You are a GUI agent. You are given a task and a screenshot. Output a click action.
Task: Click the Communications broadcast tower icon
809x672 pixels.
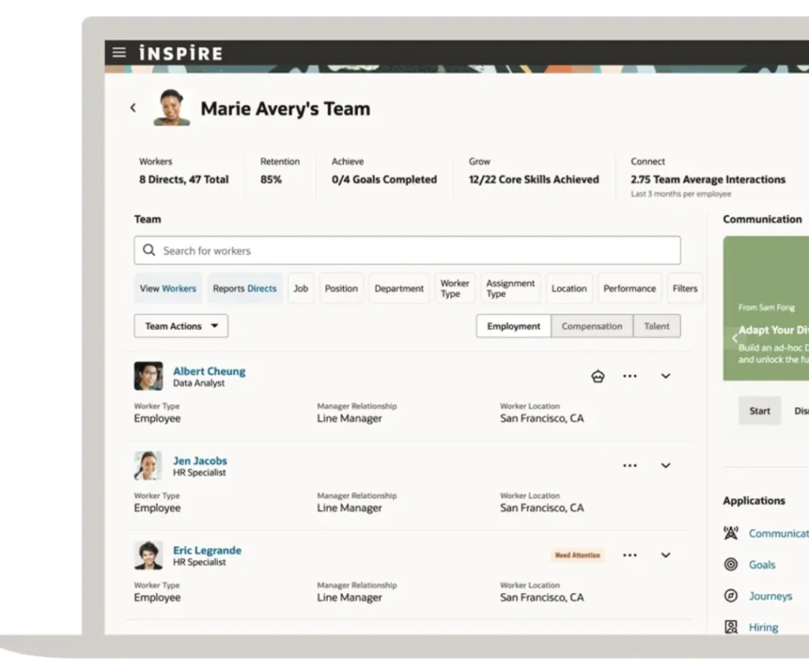coord(730,533)
